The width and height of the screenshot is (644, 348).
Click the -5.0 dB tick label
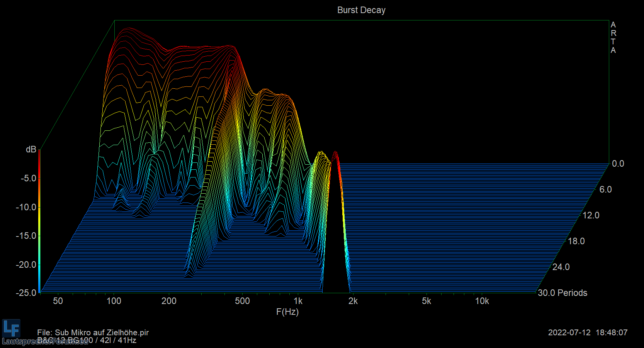click(29, 178)
